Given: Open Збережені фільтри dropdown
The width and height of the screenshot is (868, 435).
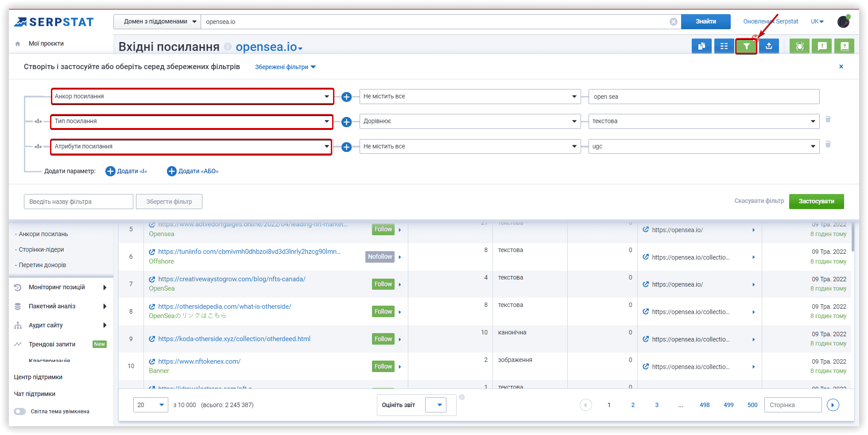Looking at the screenshot, I should point(285,67).
